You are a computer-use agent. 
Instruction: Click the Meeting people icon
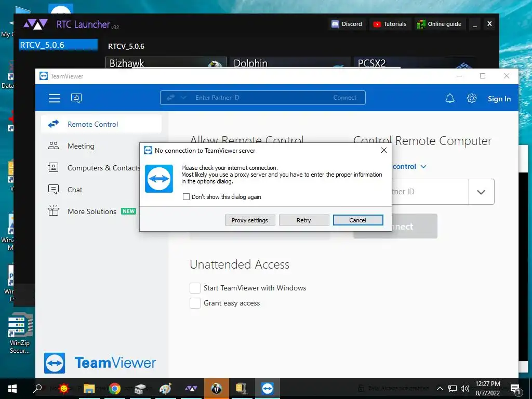tap(54, 146)
